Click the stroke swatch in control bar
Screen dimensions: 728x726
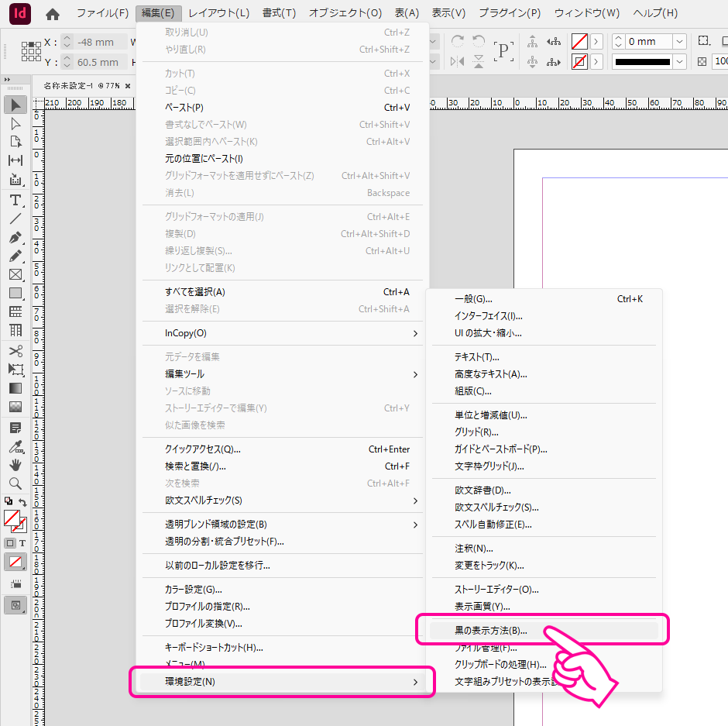[579, 61]
